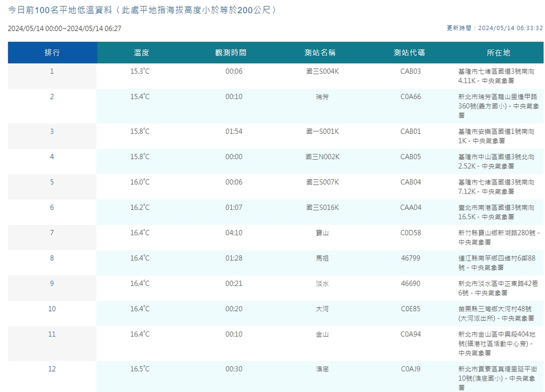
Task: Click the 溫度 column header
Action: (141, 53)
